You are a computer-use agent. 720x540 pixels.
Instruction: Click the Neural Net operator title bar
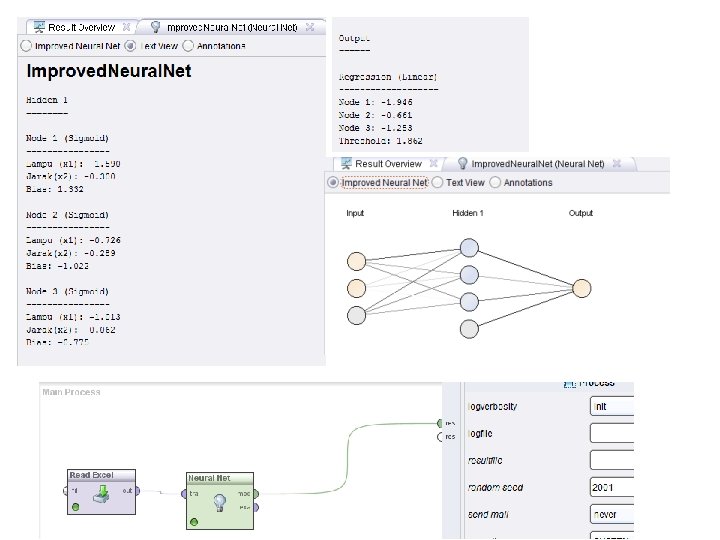[x=220, y=478]
